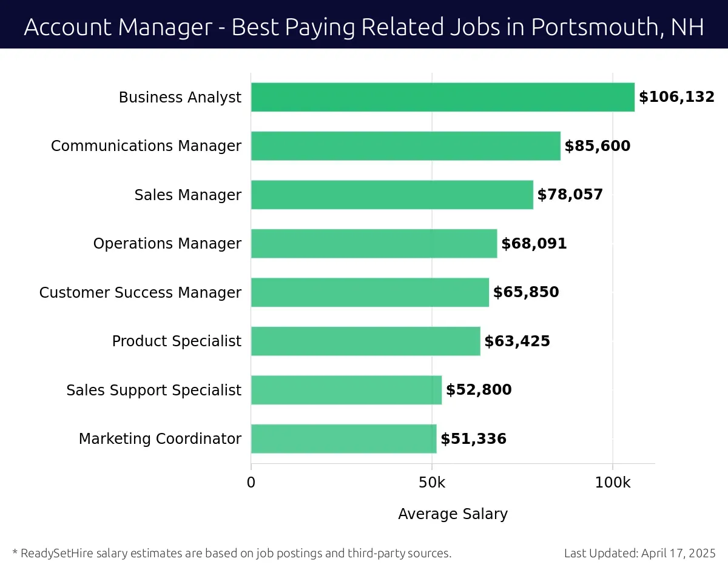Click the Product Specialist bar
This screenshot has width=728, height=570.
coord(365,341)
